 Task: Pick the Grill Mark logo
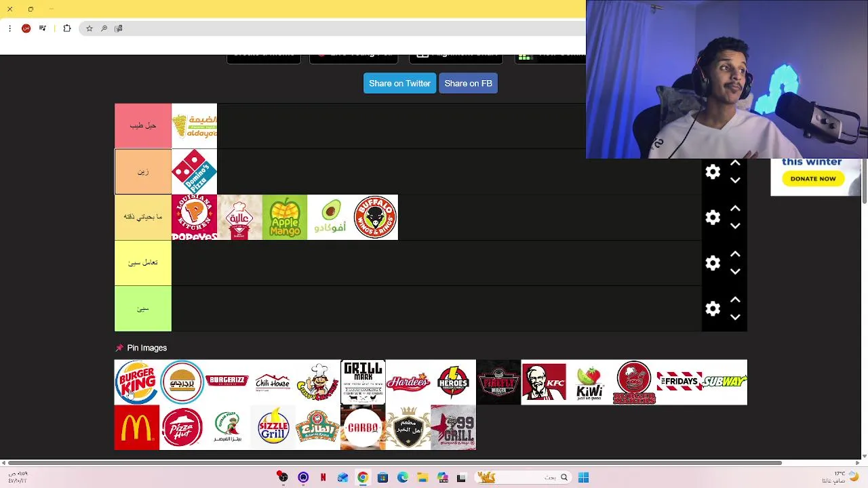(x=363, y=382)
